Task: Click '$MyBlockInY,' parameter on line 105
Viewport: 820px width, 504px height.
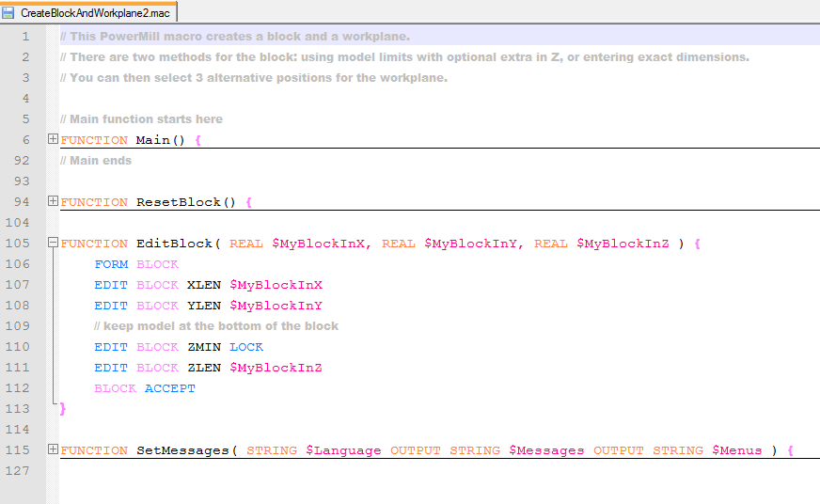Action: pyautogui.click(x=474, y=244)
